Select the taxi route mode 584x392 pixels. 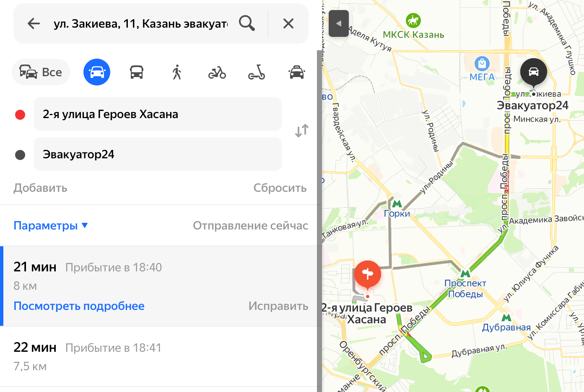point(296,72)
